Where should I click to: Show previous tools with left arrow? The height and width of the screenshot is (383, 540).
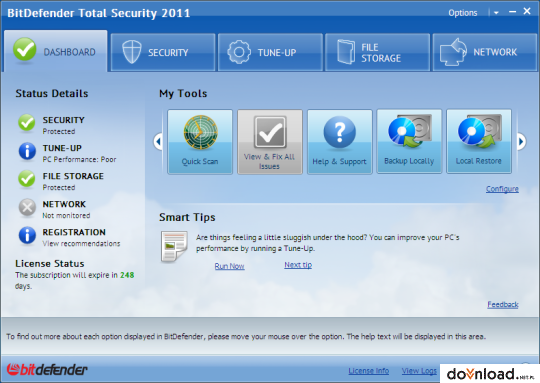coord(158,141)
